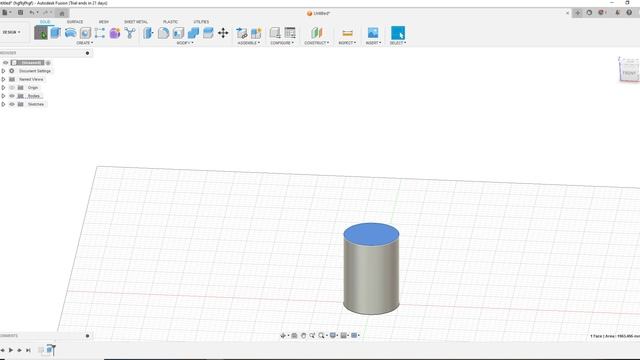Select the Pan hand tool
The height and width of the screenshot is (360, 640).
tap(303, 336)
